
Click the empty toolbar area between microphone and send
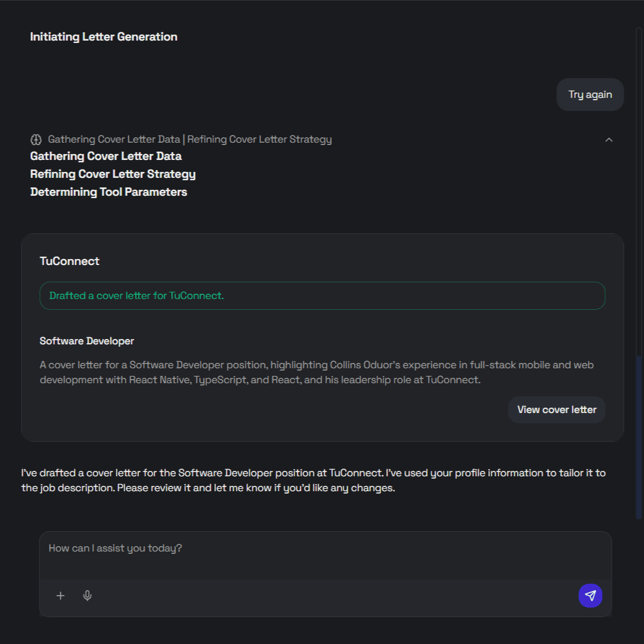pyautogui.click(x=334, y=596)
